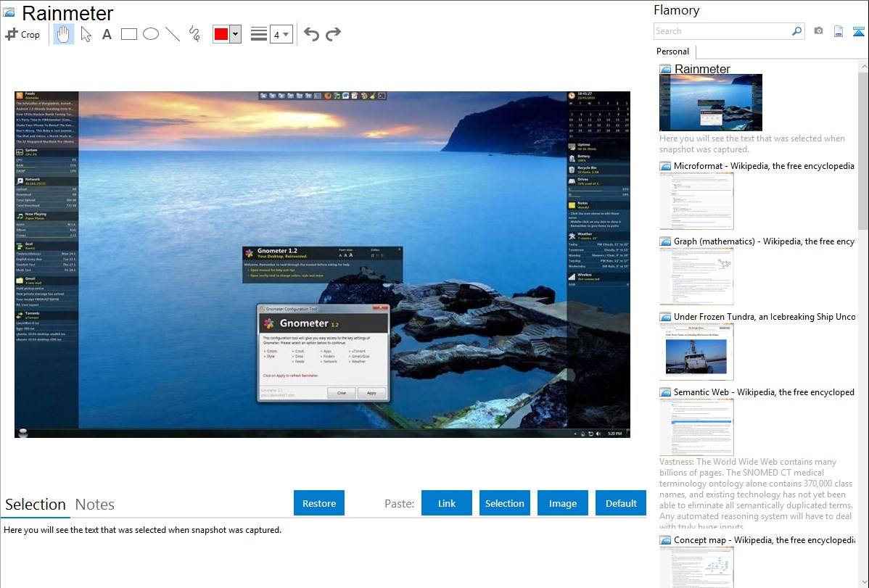Open Concept map - Wikipedia snapshot title
This screenshot has height=588, width=869.
764,539
